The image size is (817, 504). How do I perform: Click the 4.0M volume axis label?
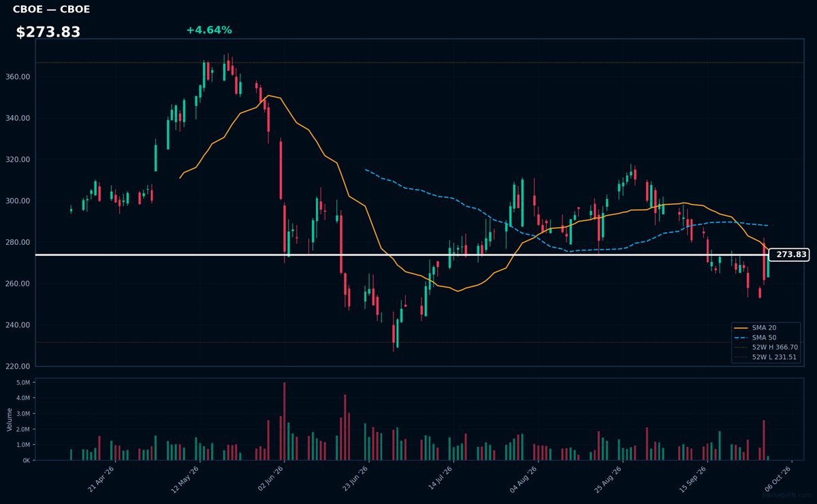pos(24,398)
